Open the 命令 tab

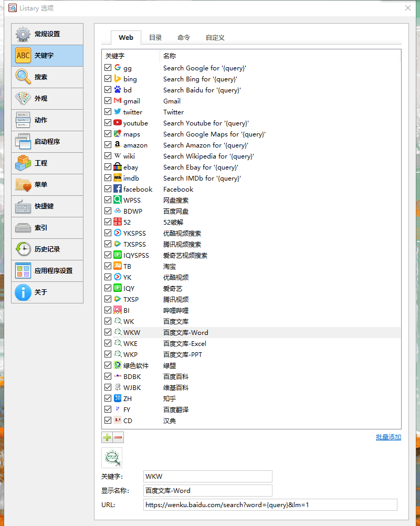pyautogui.click(x=184, y=38)
